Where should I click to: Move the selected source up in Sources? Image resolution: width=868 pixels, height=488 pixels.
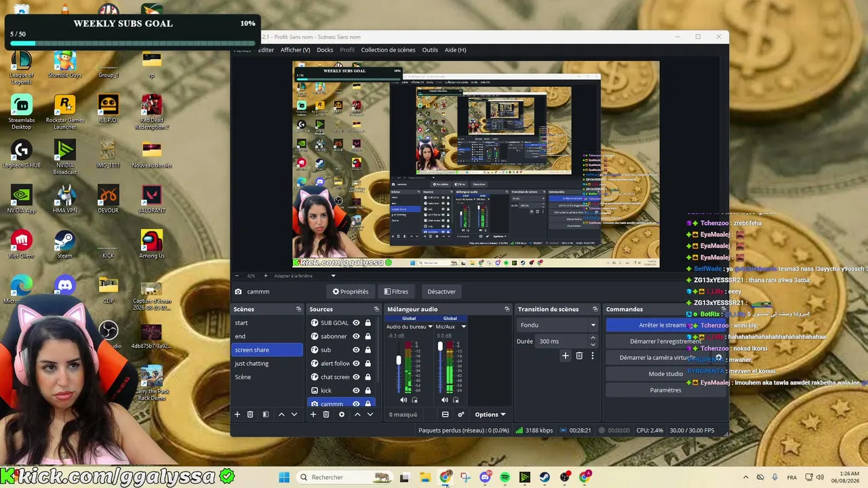(x=357, y=414)
